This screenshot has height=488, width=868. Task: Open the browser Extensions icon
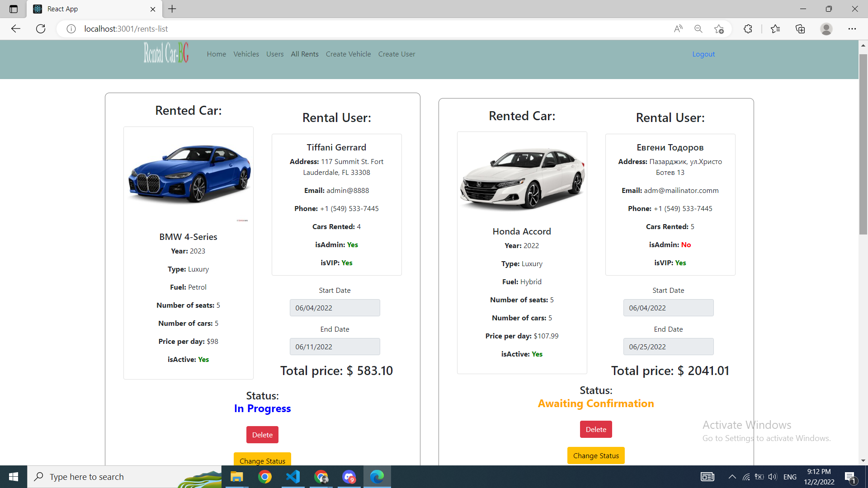click(x=748, y=28)
